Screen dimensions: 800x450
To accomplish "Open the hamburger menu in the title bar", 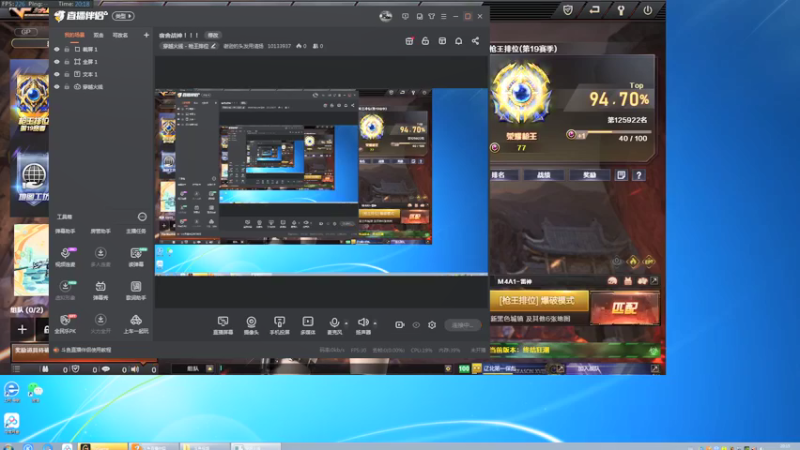I will pos(443,16).
